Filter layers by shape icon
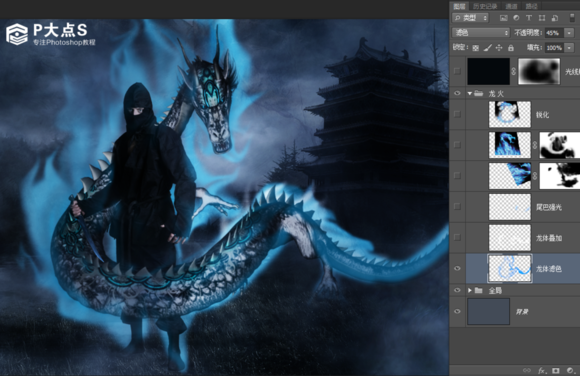 [542, 18]
